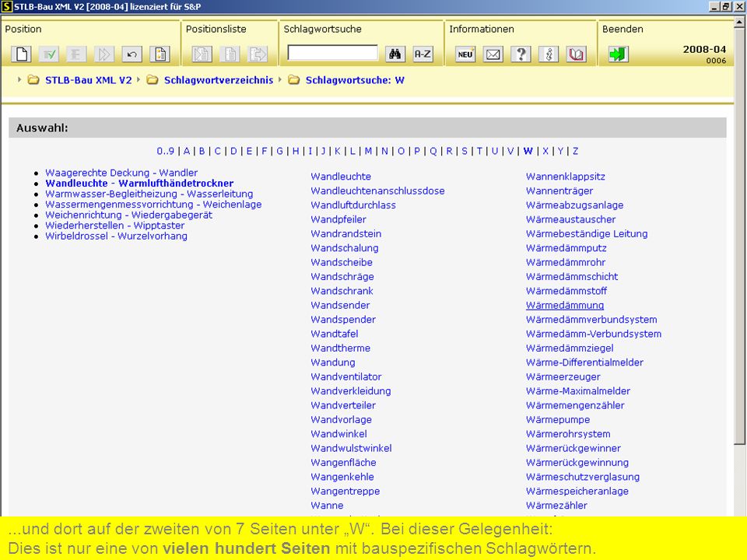Click the NEU news icon
747x560 pixels.
tap(465, 54)
